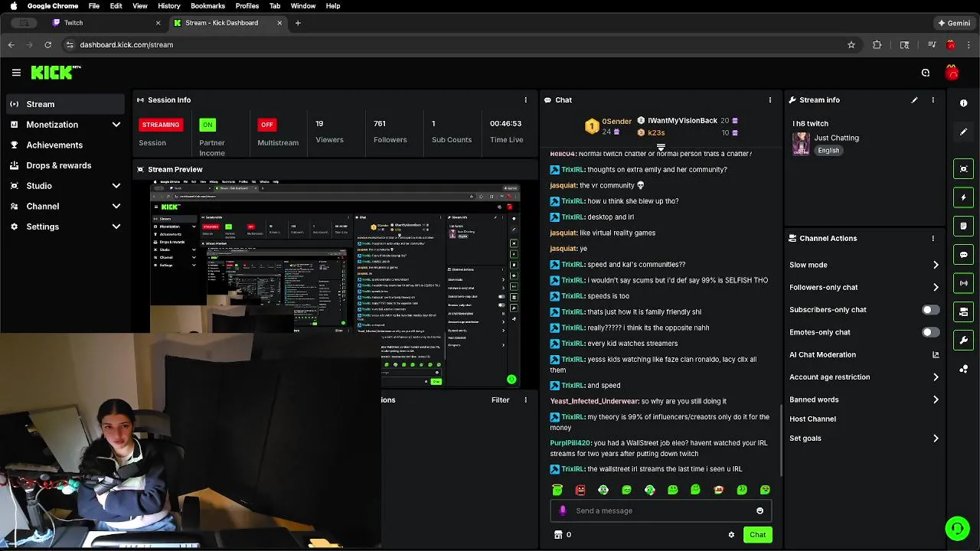Toggle the chat bubble widget icon in right rail
Screen dimensions: 980x551
coord(963,254)
